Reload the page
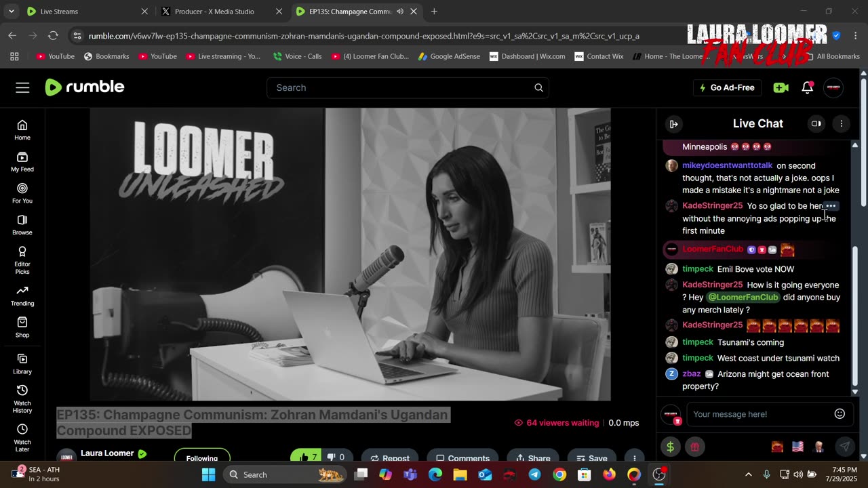This screenshot has height=488, width=868. click(53, 35)
